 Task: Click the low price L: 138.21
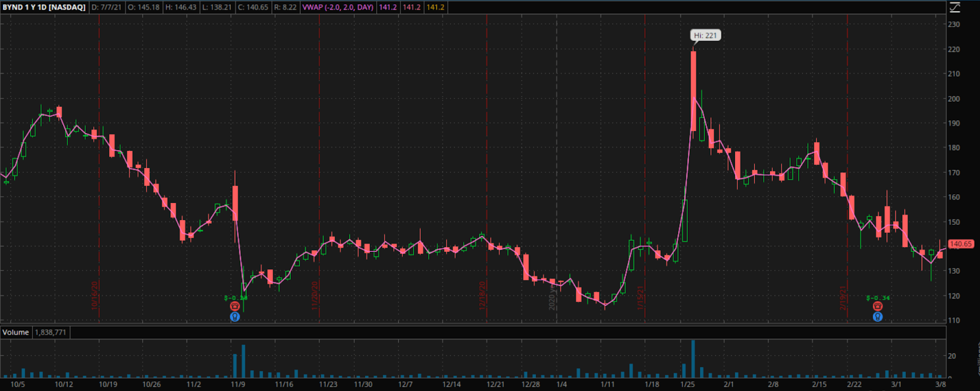[217, 7]
